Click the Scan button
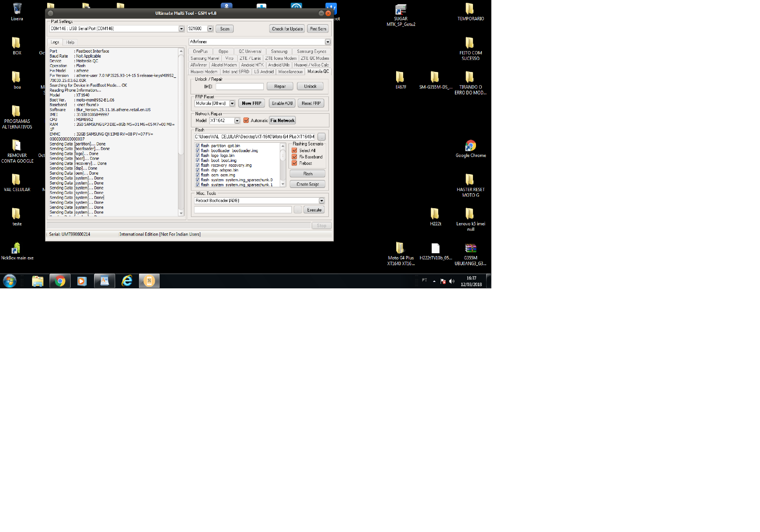 [x=224, y=29]
